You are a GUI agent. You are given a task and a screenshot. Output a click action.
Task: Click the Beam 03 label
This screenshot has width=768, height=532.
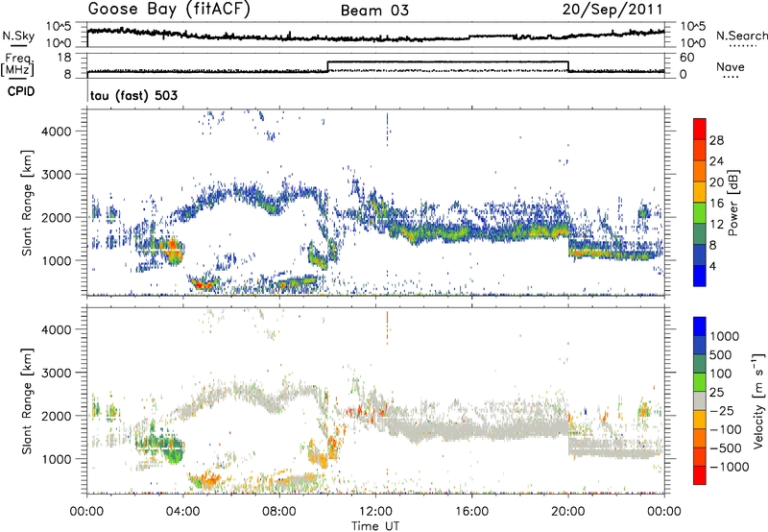pyautogui.click(x=374, y=11)
